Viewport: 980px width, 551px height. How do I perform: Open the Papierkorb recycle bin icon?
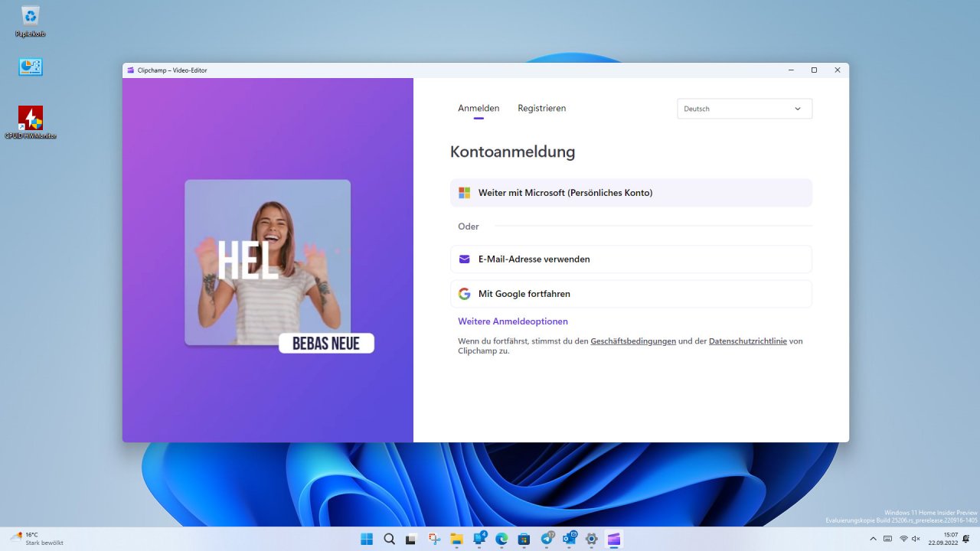click(x=31, y=21)
